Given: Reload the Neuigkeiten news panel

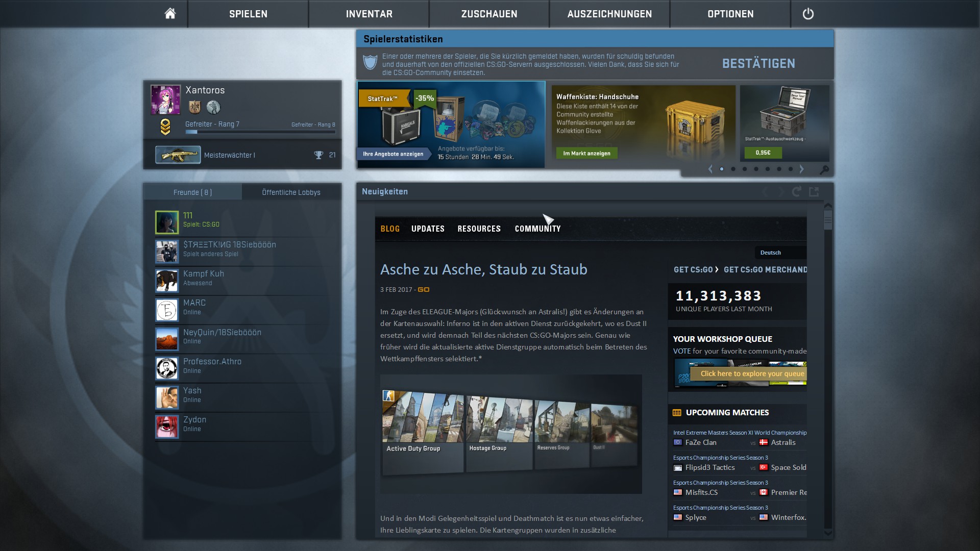Looking at the screenshot, I should [x=796, y=192].
